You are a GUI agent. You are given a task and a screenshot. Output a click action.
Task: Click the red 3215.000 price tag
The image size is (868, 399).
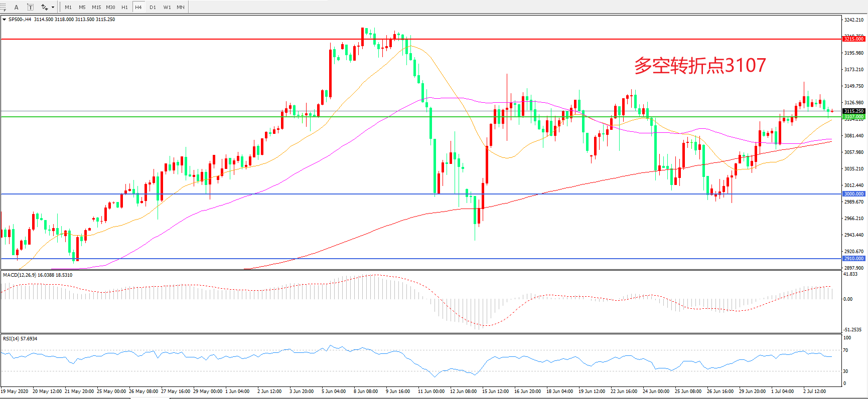(x=853, y=39)
